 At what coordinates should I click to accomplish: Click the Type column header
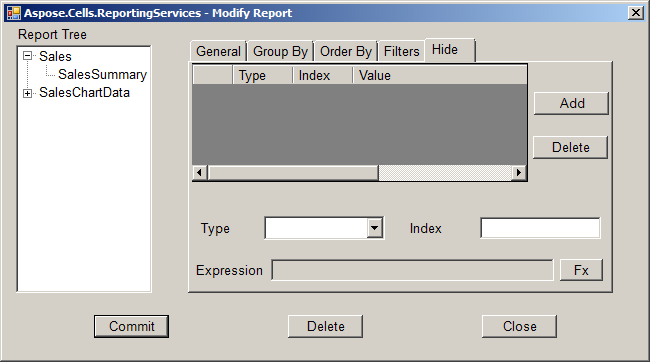coord(262,75)
